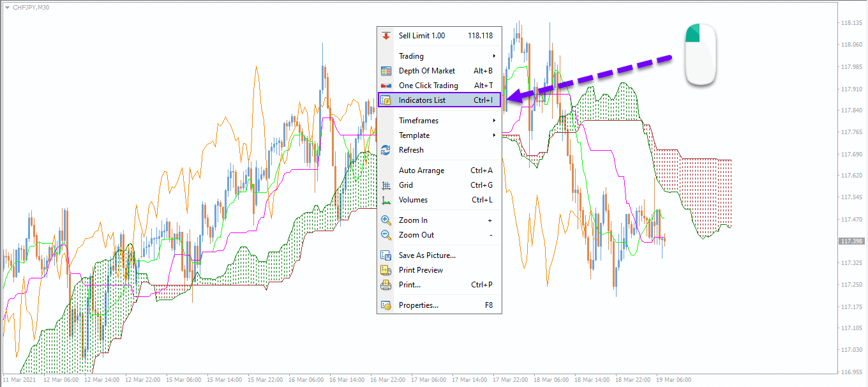Open Depth Of Market via its icon

(x=385, y=71)
